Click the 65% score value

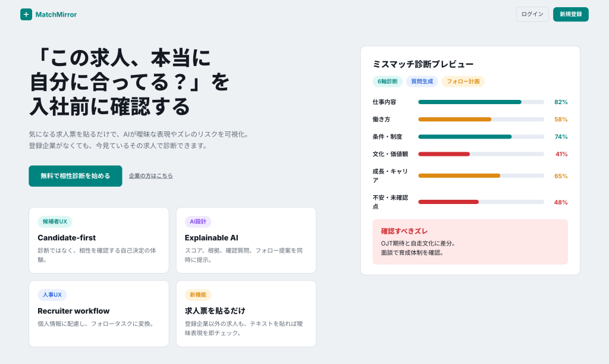tap(561, 176)
